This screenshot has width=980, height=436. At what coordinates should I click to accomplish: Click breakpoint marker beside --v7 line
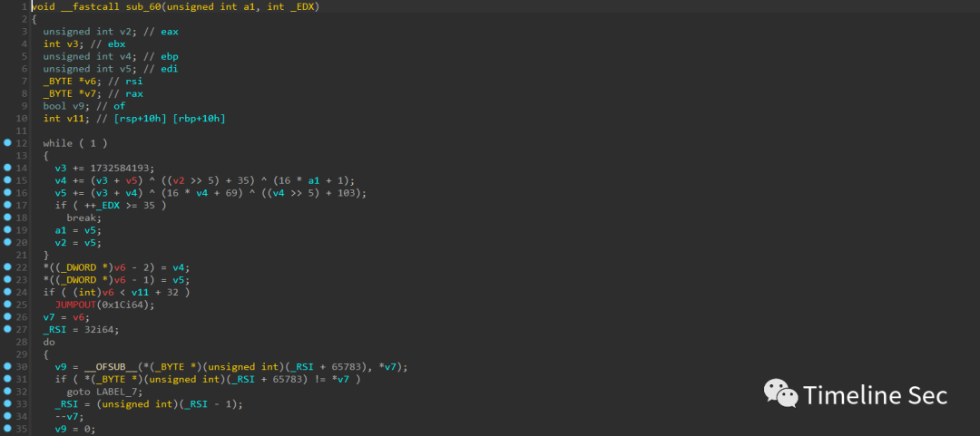7,415
